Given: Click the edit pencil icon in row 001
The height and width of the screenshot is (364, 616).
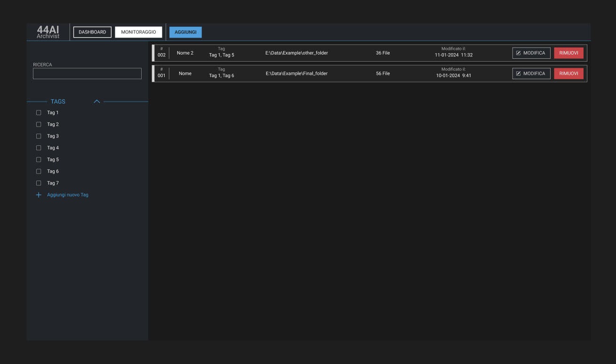Looking at the screenshot, I should [x=519, y=74].
